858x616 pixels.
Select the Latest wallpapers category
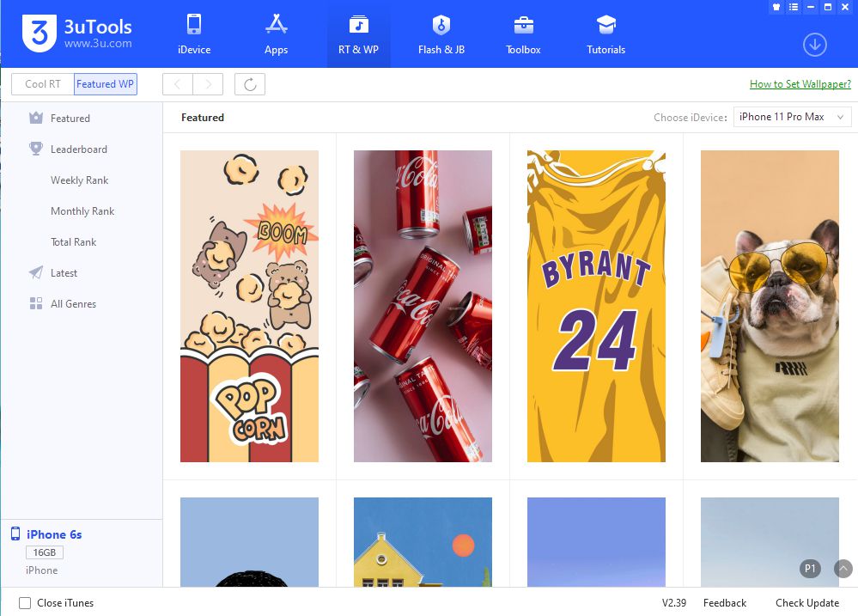pos(64,272)
